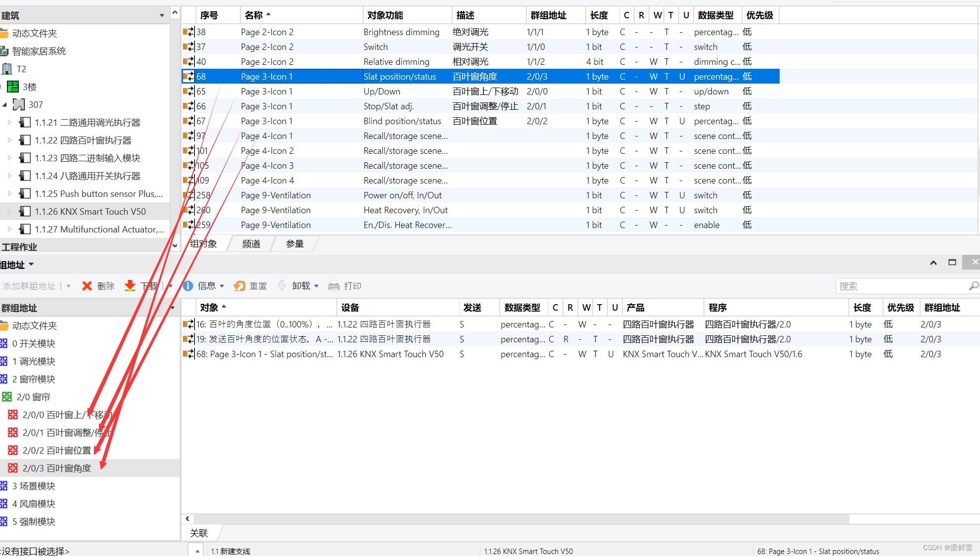Screen dimensions: 980x556
Task: Expand the 1.1.21 二路通用调光执行器 node
Action: coord(10,122)
